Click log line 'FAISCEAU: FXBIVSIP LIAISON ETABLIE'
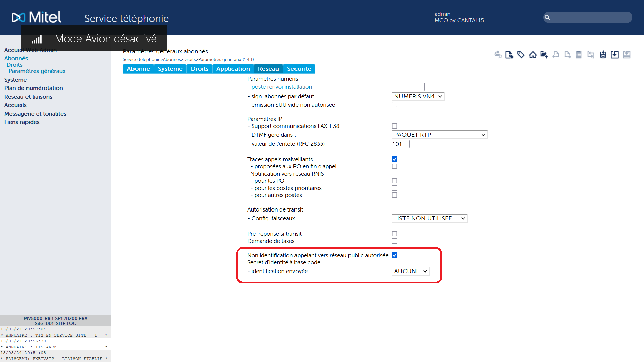 54,359
